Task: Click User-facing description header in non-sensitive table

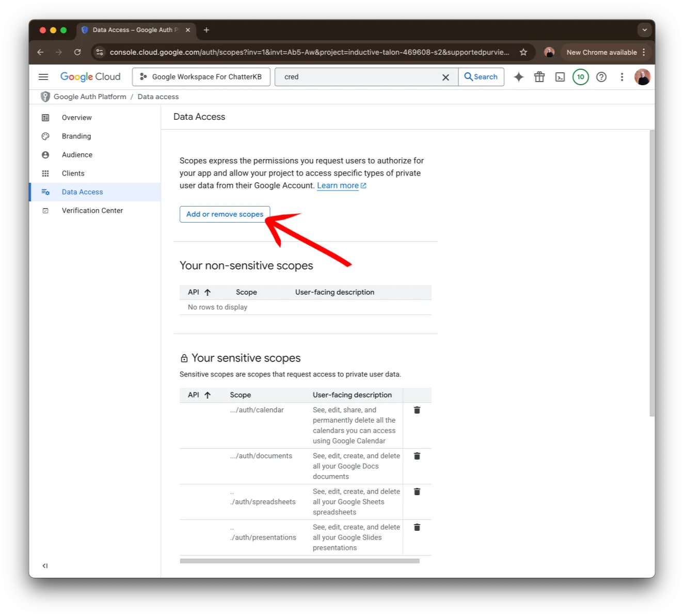Action: tap(335, 292)
